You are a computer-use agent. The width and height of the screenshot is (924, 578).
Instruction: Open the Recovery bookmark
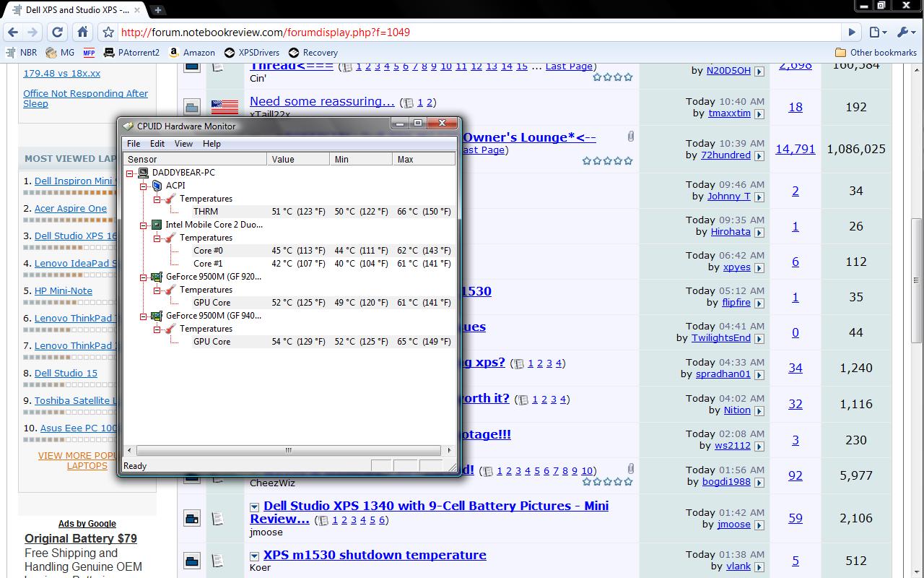tap(313, 52)
